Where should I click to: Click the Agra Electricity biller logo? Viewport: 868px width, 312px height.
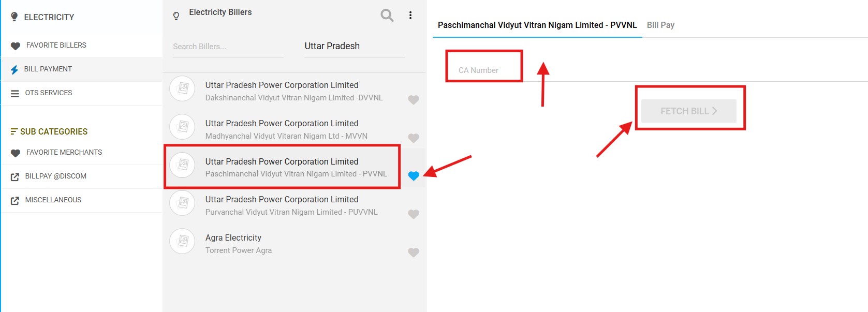[x=183, y=241]
